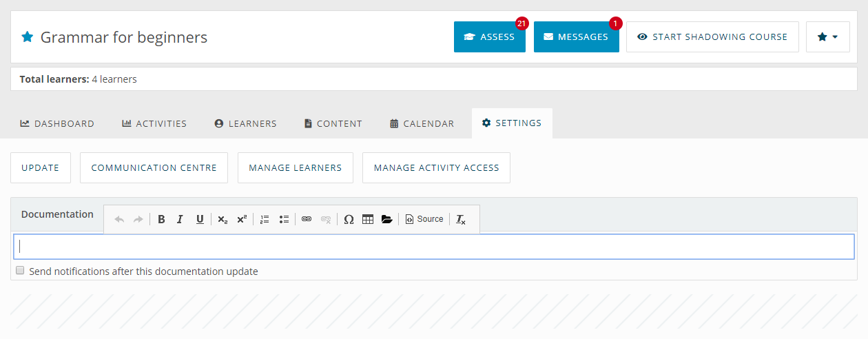Open Messages
This screenshot has height=339, width=868.
click(577, 37)
